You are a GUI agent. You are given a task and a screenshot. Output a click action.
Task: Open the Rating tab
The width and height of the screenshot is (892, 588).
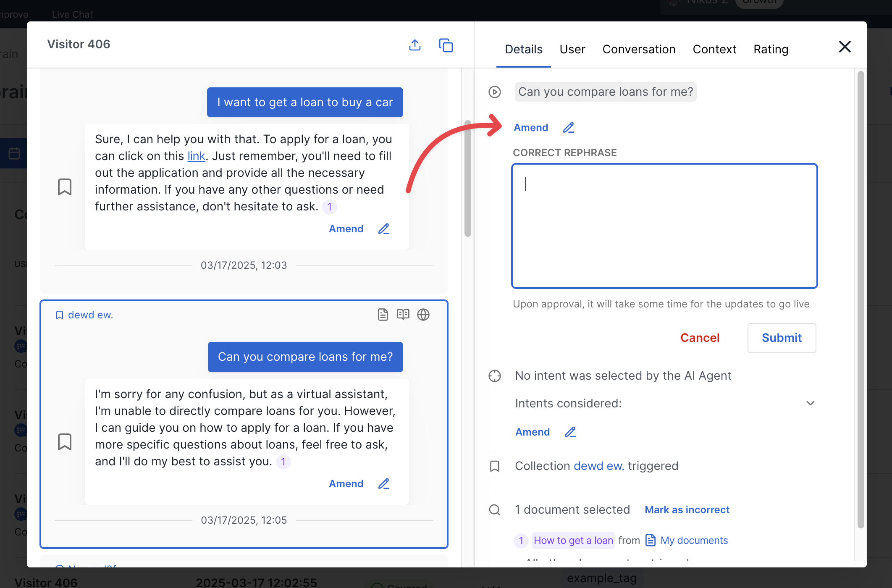tap(770, 49)
